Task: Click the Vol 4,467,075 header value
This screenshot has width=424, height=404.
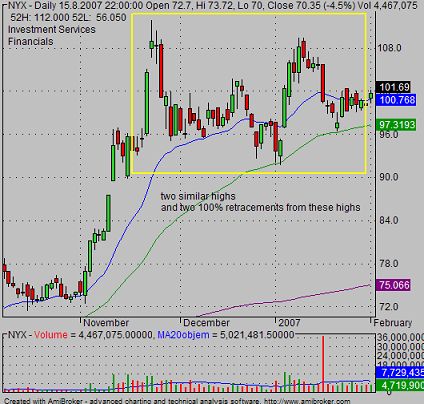Action: [388, 5]
